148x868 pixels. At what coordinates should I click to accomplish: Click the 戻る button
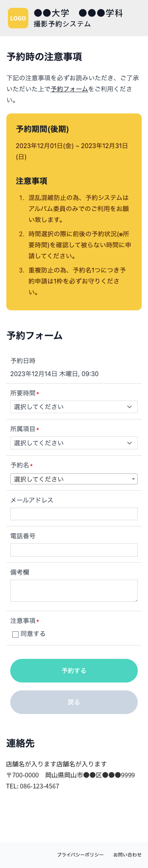pyautogui.click(x=74, y=702)
